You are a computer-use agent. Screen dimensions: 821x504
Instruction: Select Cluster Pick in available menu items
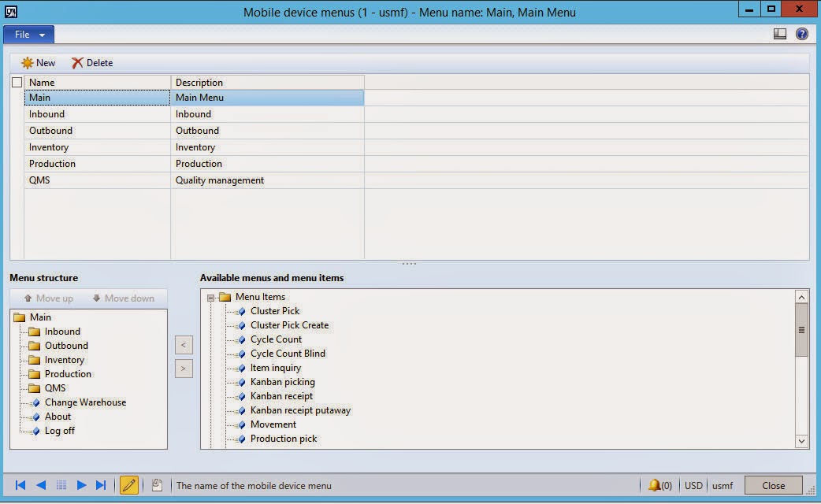pos(276,311)
